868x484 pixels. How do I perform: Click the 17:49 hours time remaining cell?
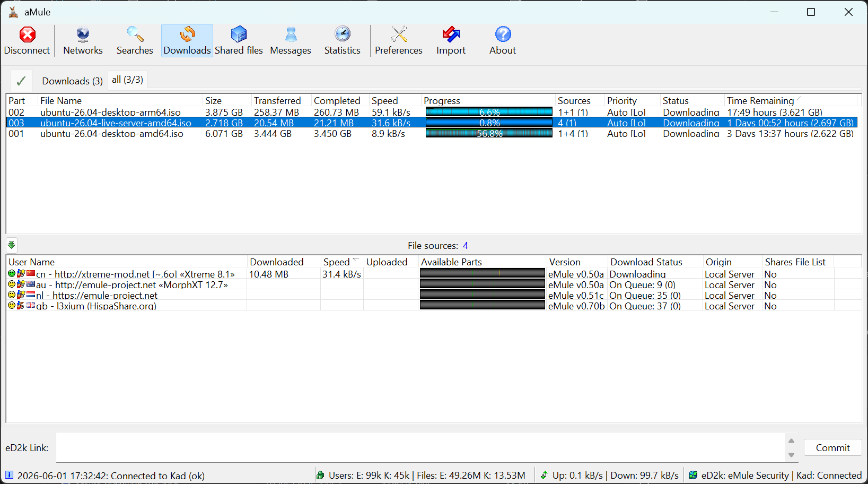774,112
